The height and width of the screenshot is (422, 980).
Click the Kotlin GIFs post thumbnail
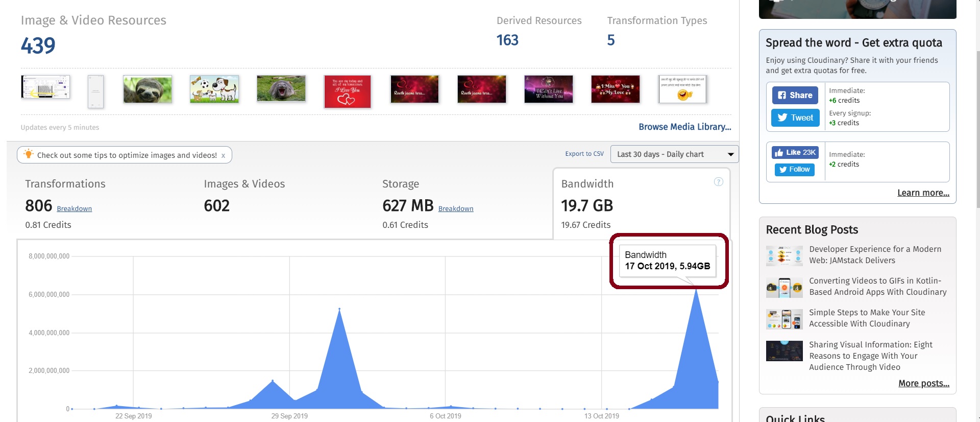785,288
